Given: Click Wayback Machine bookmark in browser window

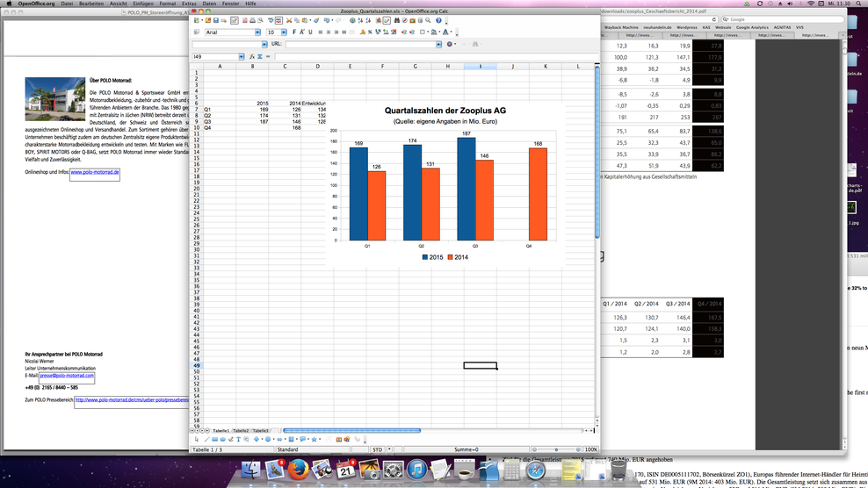Looking at the screenshot, I should tap(621, 27).
